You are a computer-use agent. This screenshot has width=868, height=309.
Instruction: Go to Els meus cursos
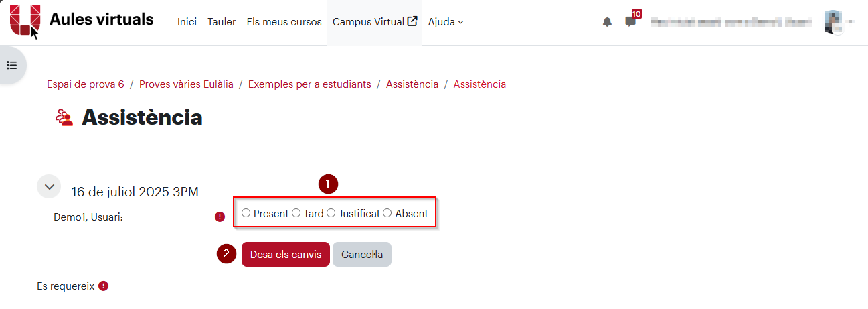[x=284, y=22]
